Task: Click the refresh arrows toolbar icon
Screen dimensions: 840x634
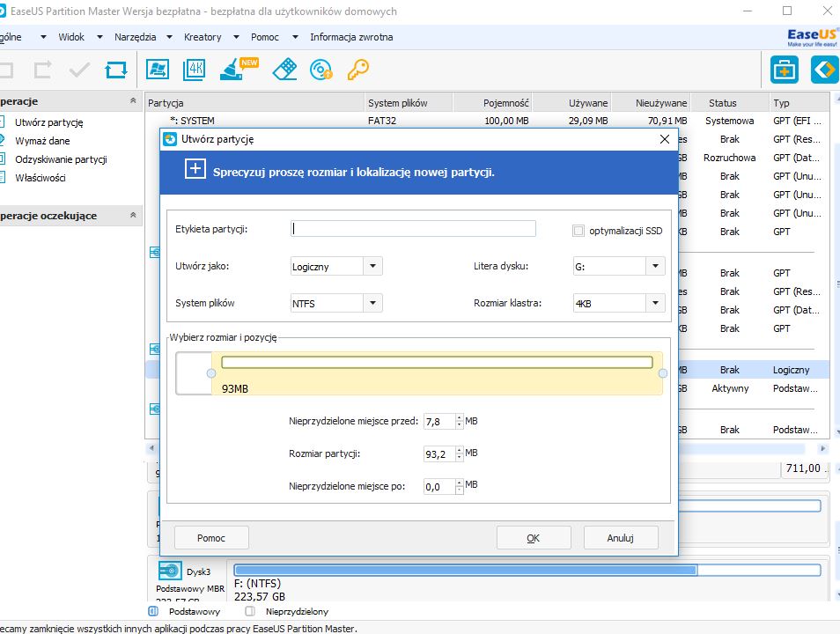Action: (115, 70)
